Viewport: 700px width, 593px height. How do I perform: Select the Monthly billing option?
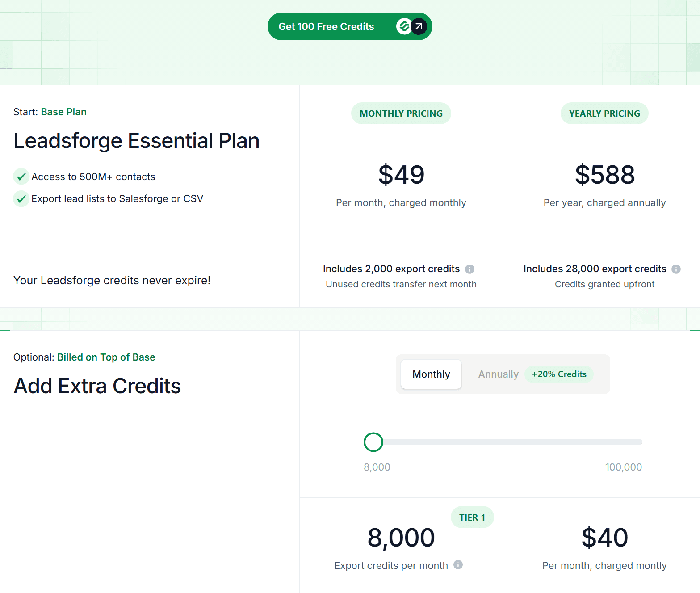click(x=431, y=374)
